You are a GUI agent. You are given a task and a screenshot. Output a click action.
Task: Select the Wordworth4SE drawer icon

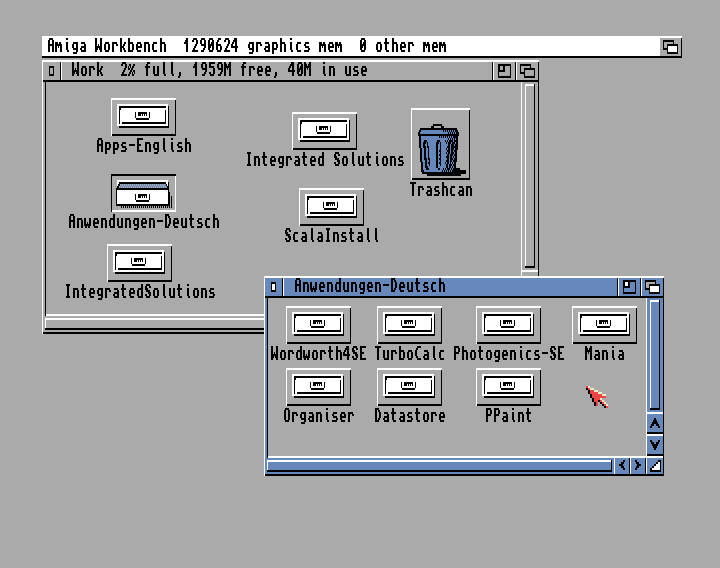[318, 324]
